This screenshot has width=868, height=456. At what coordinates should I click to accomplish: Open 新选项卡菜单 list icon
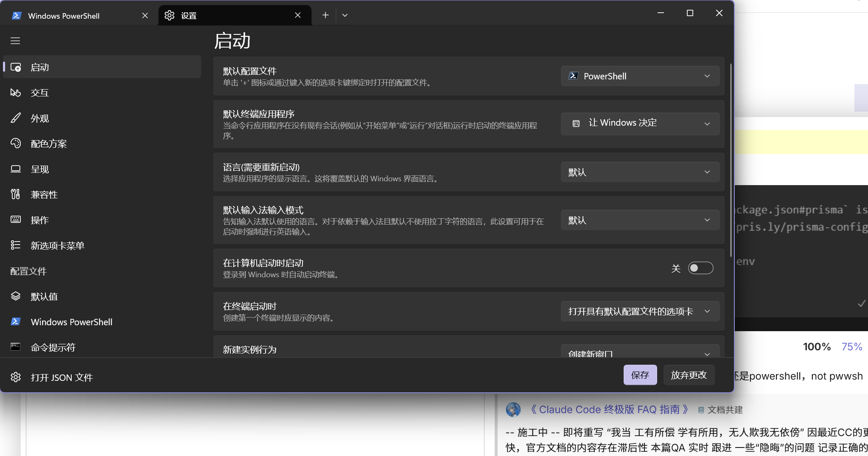click(16, 245)
